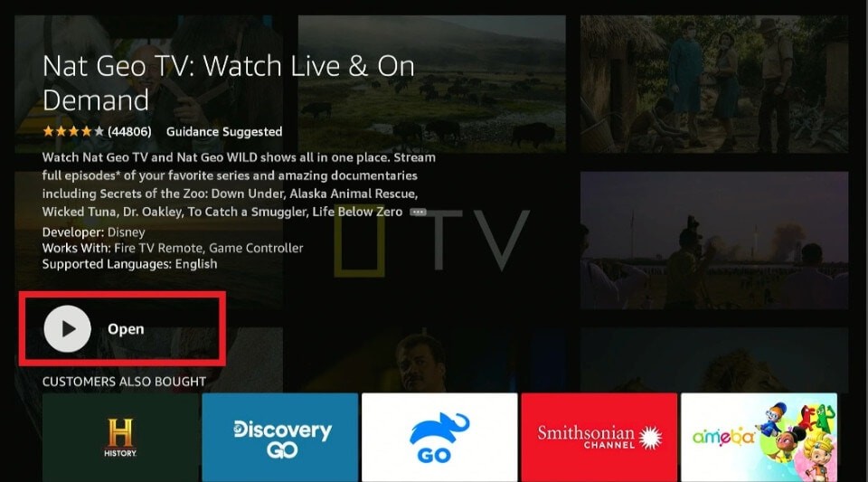Click the Supported Languages English line
Viewport: 868px width, 482px height.
click(129, 264)
